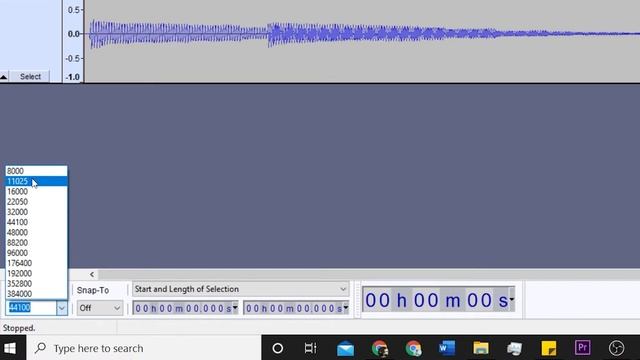Open Cortana from the taskbar
Viewport: 640px width, 360px height.
click(278, 348)
